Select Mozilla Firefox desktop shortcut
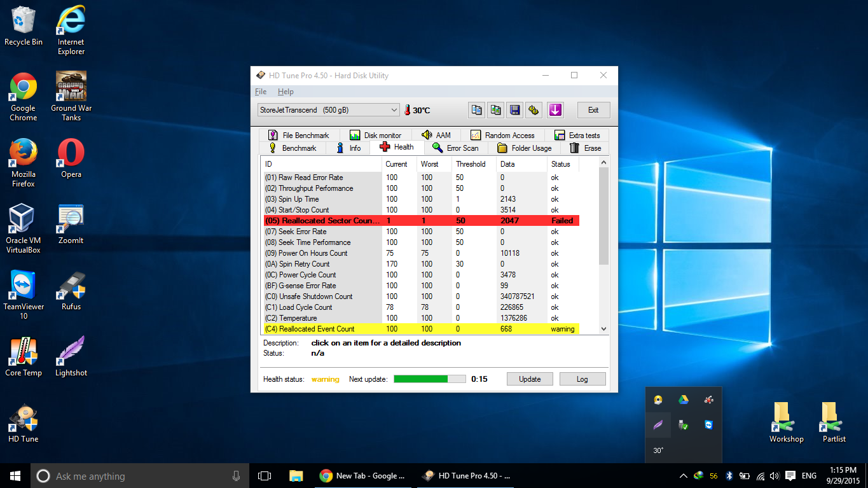 pyautogui.click(x=24, y=163)
